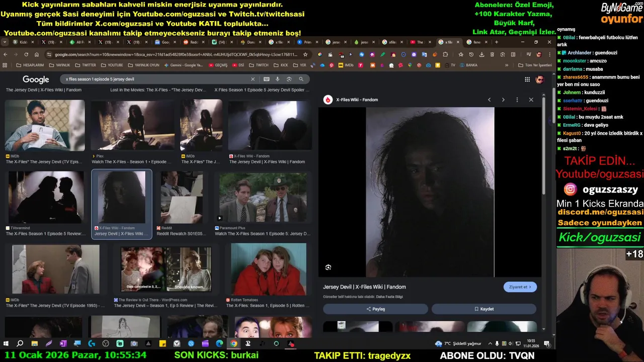Switch to the Kick browser tab
The image size is (644, 362).
[24, 42]
